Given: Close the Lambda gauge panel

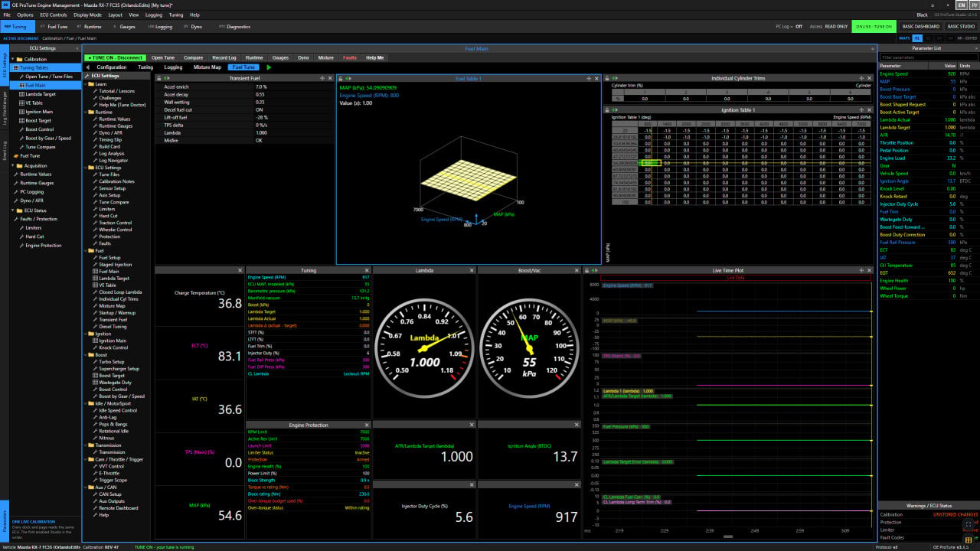Looking at the screenshot, I should 472,270.
